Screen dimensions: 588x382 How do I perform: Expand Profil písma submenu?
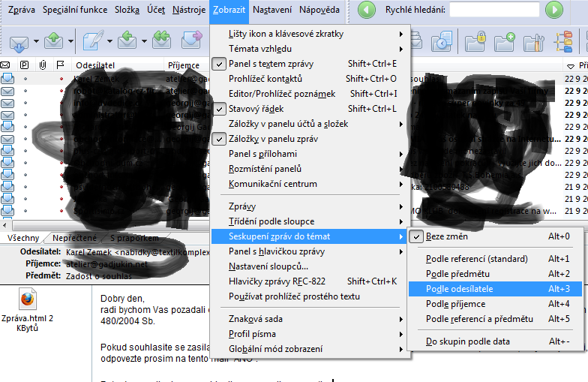(x=310, y=334)
